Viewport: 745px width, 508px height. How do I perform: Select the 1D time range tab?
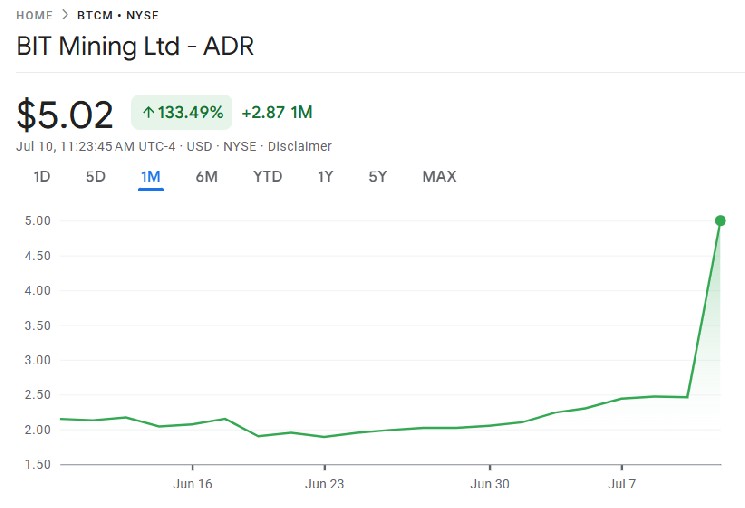click(x=42, y=177)
